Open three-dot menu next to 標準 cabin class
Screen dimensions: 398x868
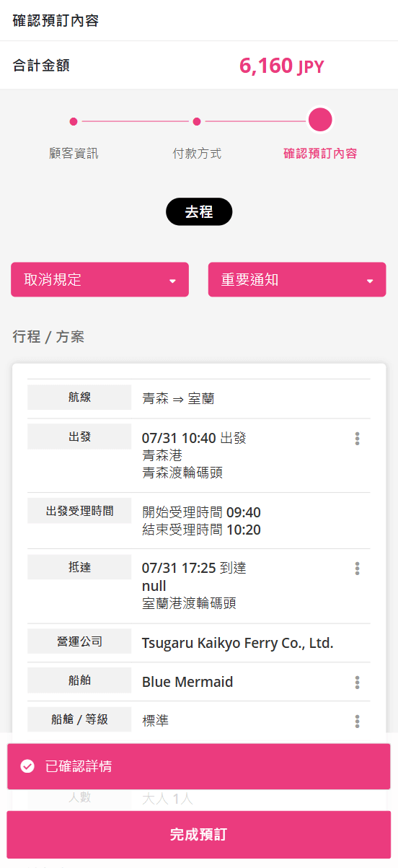pyautogui.click(x=357, y=721)
